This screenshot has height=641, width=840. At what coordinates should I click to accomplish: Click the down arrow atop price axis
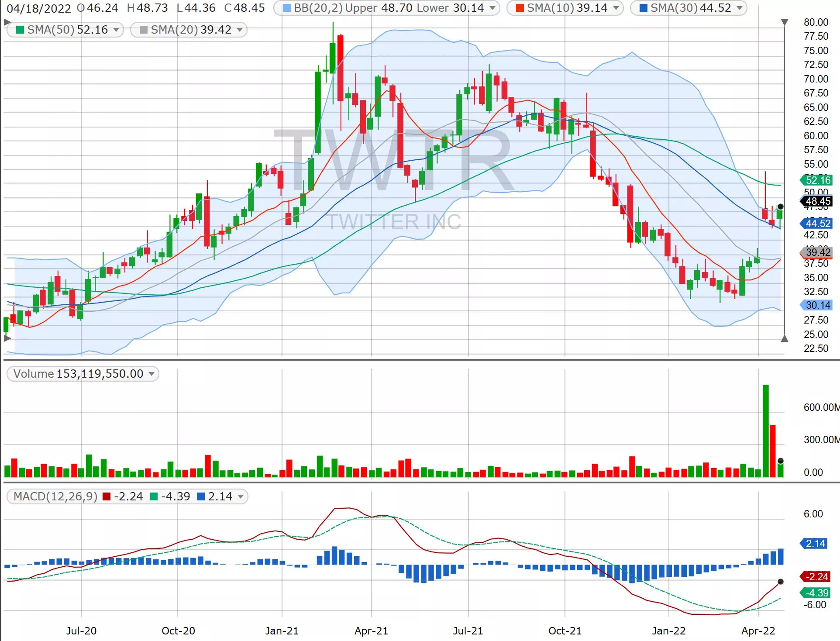point(785,22)
